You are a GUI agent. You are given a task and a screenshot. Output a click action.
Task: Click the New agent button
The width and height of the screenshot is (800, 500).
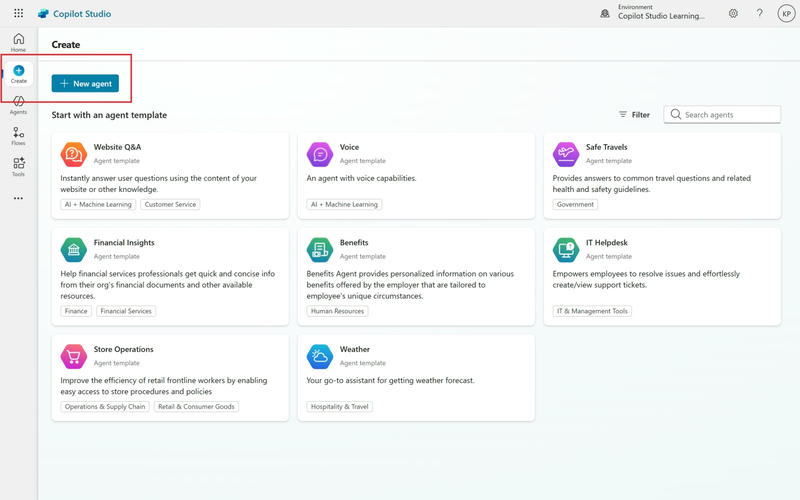pos(85,84)
